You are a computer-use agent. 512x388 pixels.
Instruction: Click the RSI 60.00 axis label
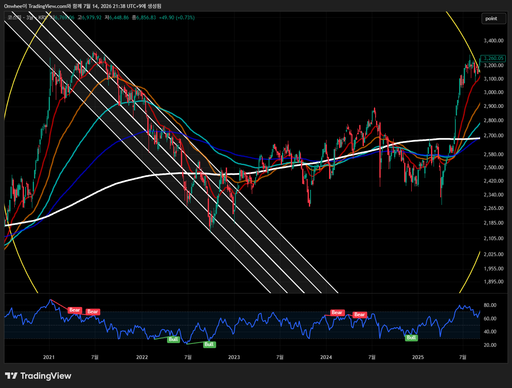(490, 319)
